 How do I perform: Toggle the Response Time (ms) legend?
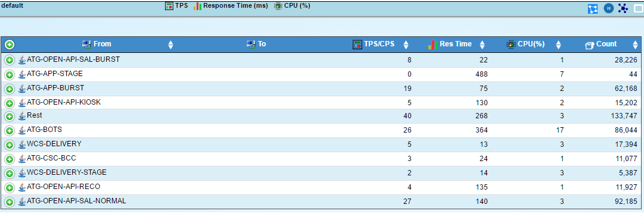(231, 6)
